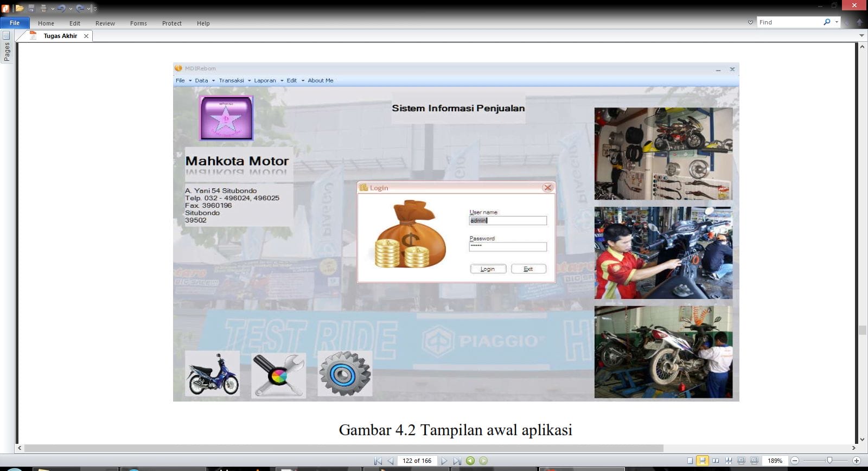Screen dimensions: 868x471
Task: Click the magnifier search icon in Find box
Action: pos(827,22)
